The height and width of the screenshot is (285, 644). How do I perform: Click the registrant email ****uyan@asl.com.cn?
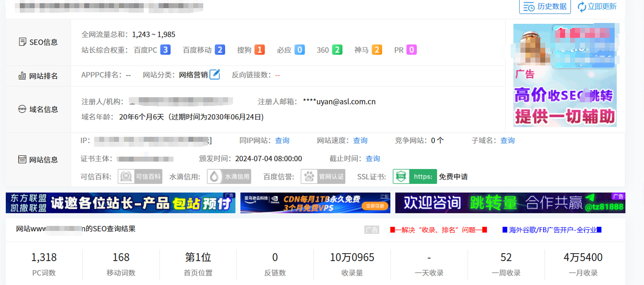point(339,102)
